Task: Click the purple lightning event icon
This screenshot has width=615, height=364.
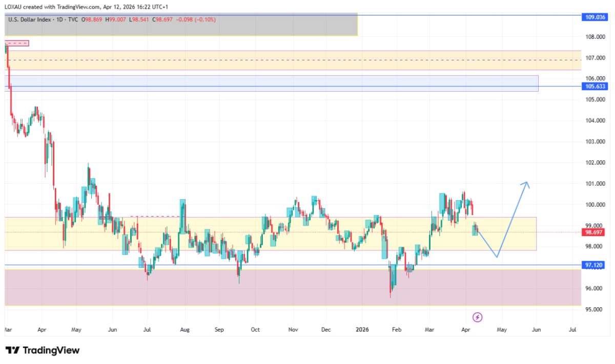Action: coord(478,317)
